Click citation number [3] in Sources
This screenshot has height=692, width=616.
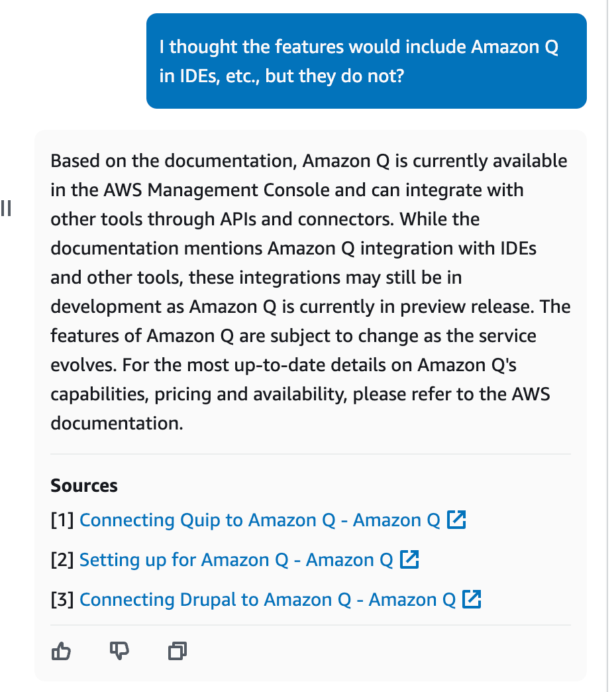pyautogui.click(x=62, y=599)
